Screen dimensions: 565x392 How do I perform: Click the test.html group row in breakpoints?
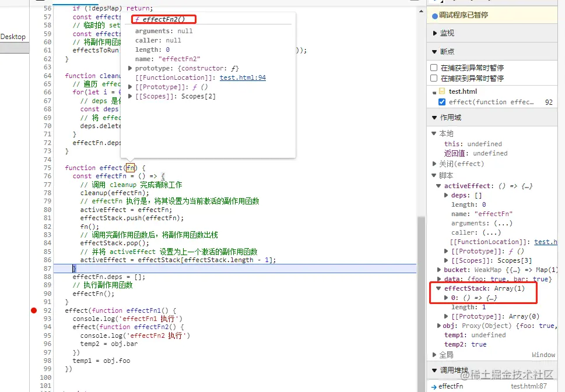[492, 91]
